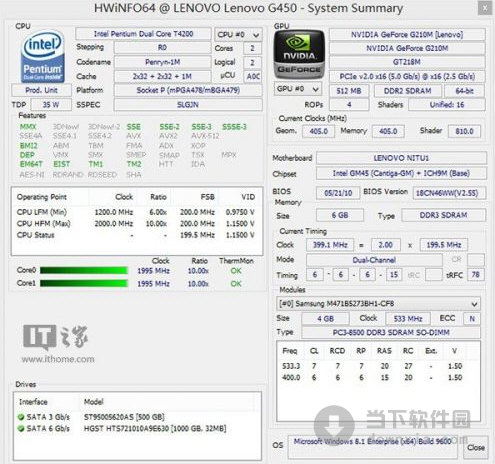Screen dimensions: 495x464
Task: Click the EM64T feature label
Action: coord(31,164)
